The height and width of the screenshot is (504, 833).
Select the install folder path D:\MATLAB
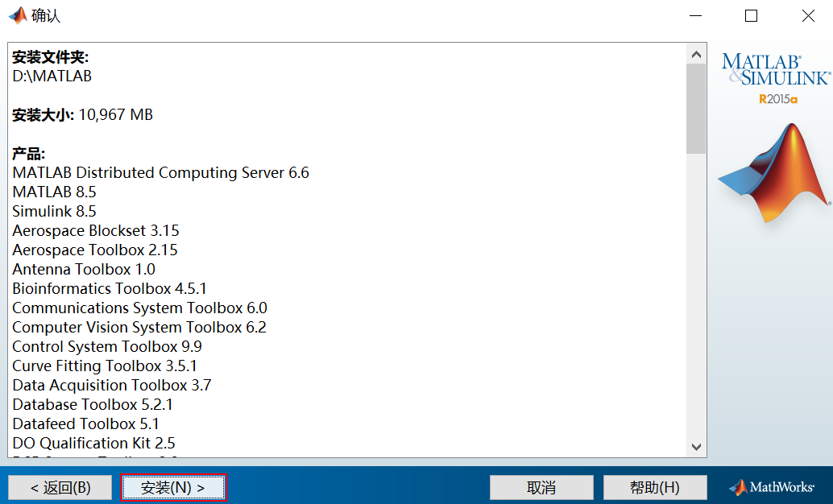[52, 76]
